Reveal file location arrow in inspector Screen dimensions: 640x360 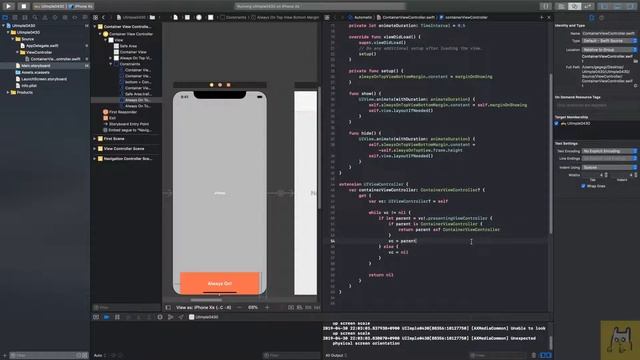636,86
